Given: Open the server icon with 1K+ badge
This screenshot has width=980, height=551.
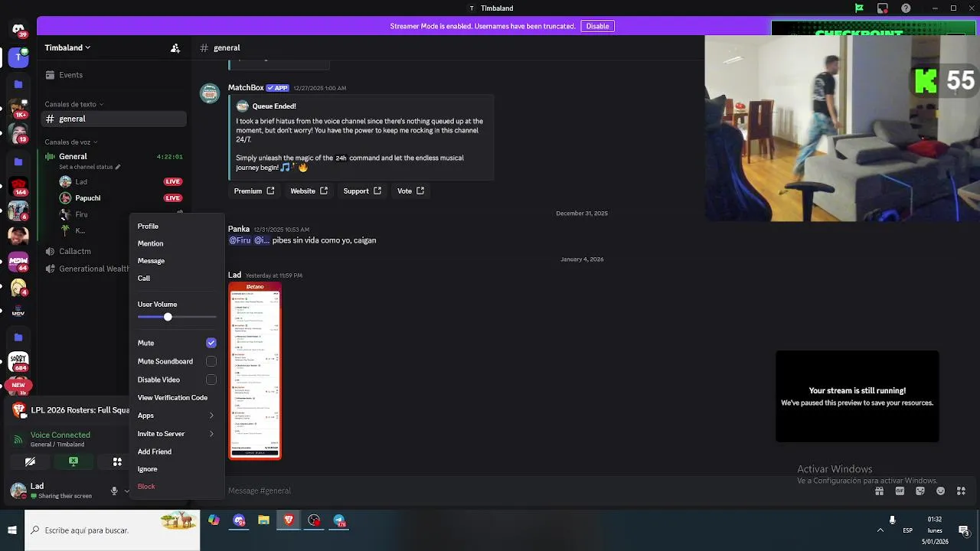Looking at the screenshot, I should click(x=18, y=108).
